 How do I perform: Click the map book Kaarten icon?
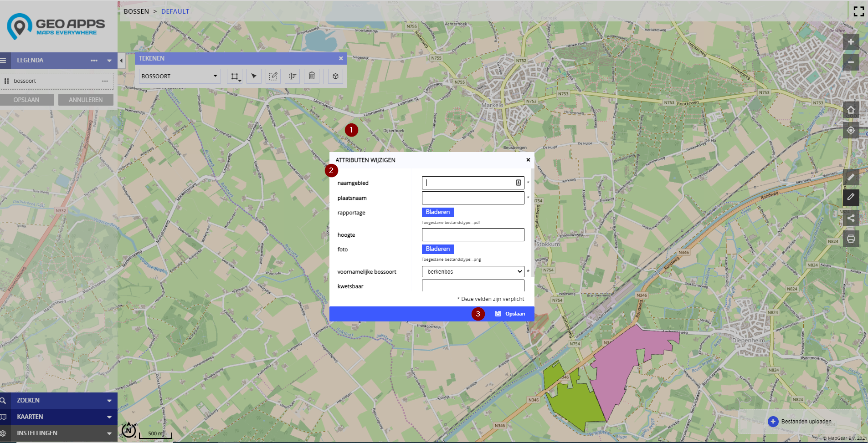[3, 417]
